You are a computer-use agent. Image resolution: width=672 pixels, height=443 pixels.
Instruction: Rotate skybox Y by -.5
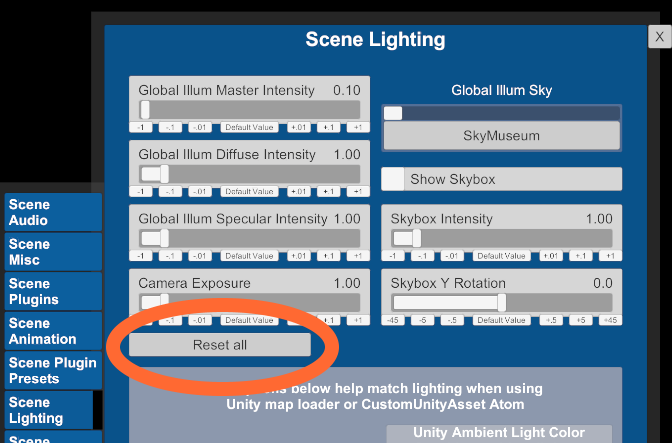pyautogui.click(x=452, y=320)
